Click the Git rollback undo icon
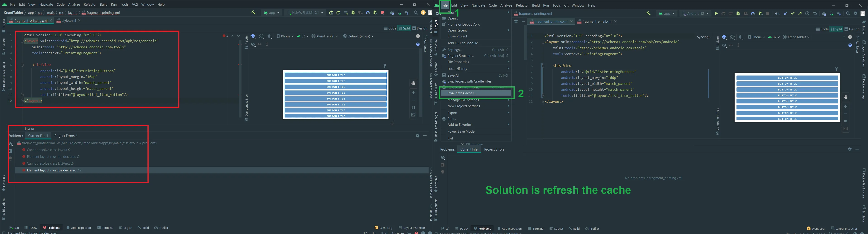 [x=815, y=14]
